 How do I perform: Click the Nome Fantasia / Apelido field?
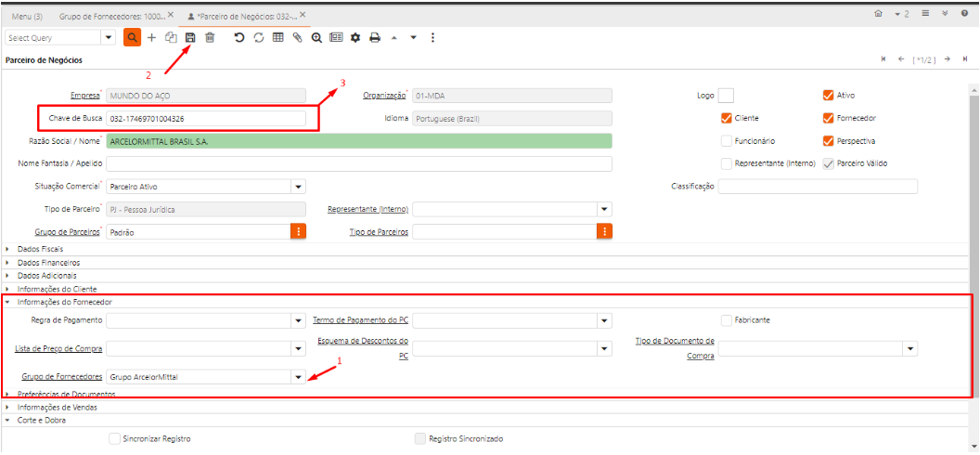tap(359, 163)
